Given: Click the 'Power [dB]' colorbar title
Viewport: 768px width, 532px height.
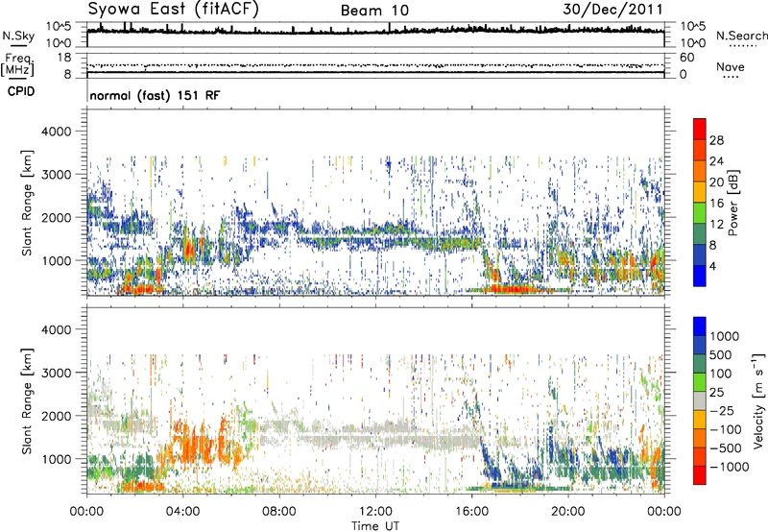Looking at the screenshot, I should (x=732, y=204).
